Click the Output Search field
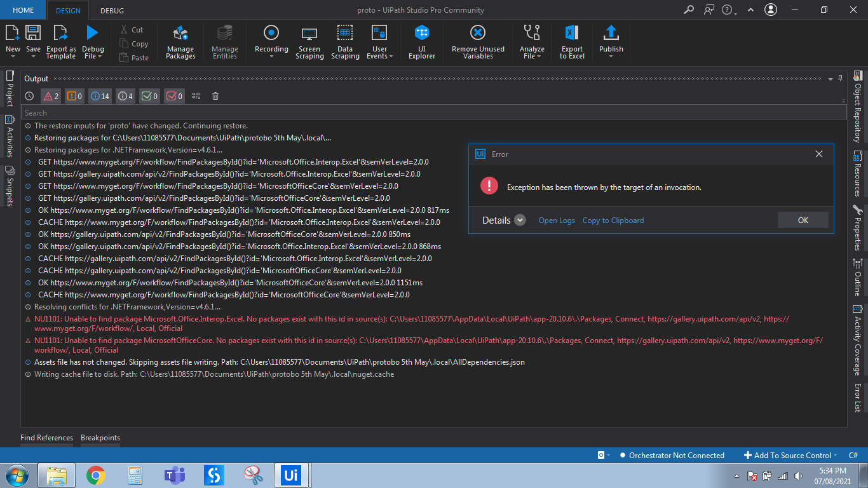The width and height of the screenshot is (868, 488). point(434,112)
